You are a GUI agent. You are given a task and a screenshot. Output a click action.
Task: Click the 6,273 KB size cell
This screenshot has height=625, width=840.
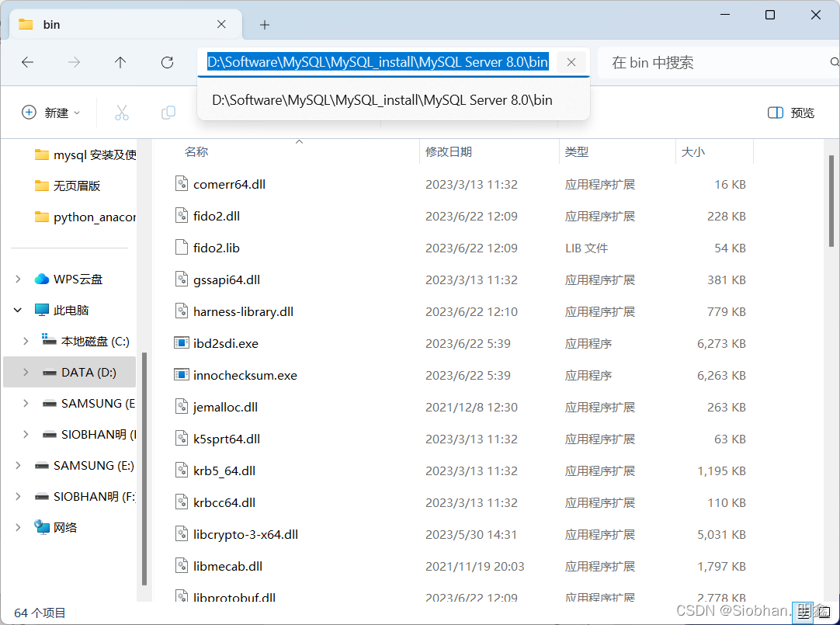tap(721, 343)
